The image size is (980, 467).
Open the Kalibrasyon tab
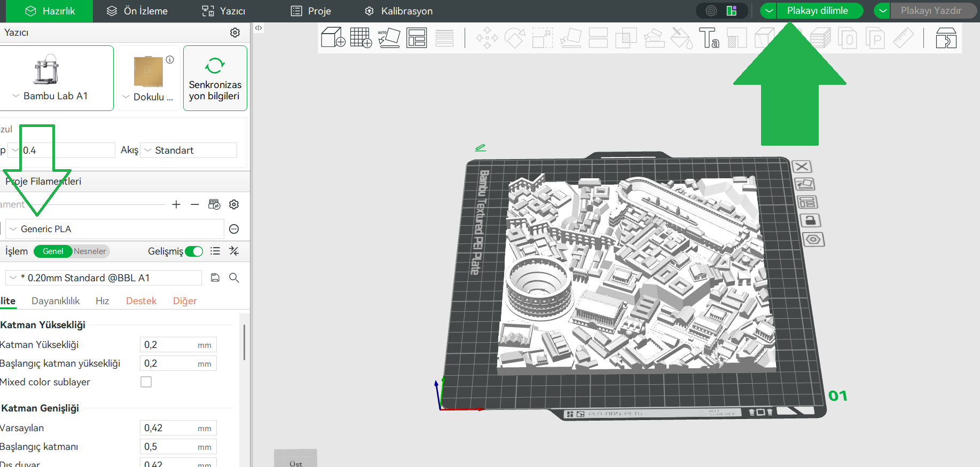(398, 11)
